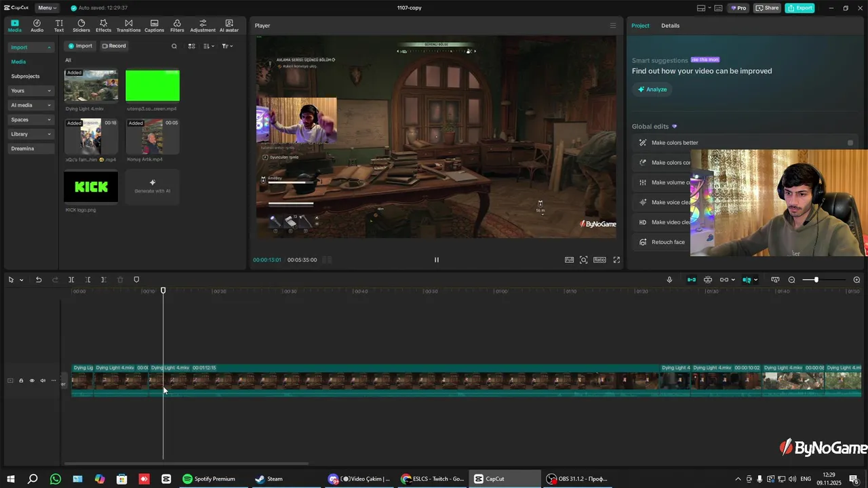
Task: Open the Ratio settings in player
Action: pos(599,260)
